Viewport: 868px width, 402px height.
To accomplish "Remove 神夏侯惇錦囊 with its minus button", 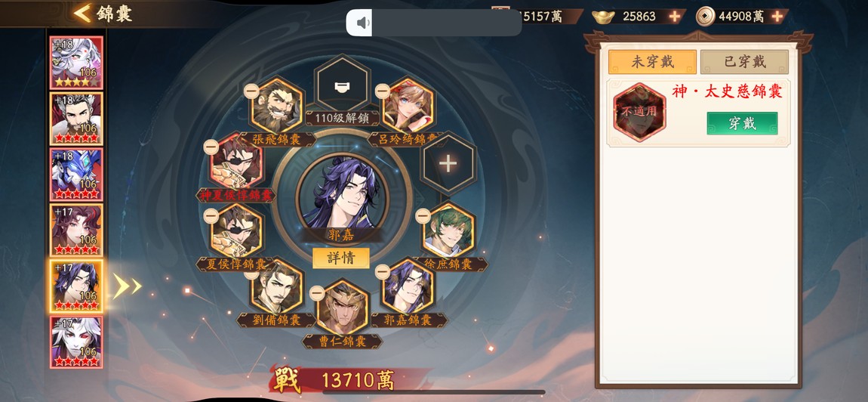I will [x=211, y=147].
